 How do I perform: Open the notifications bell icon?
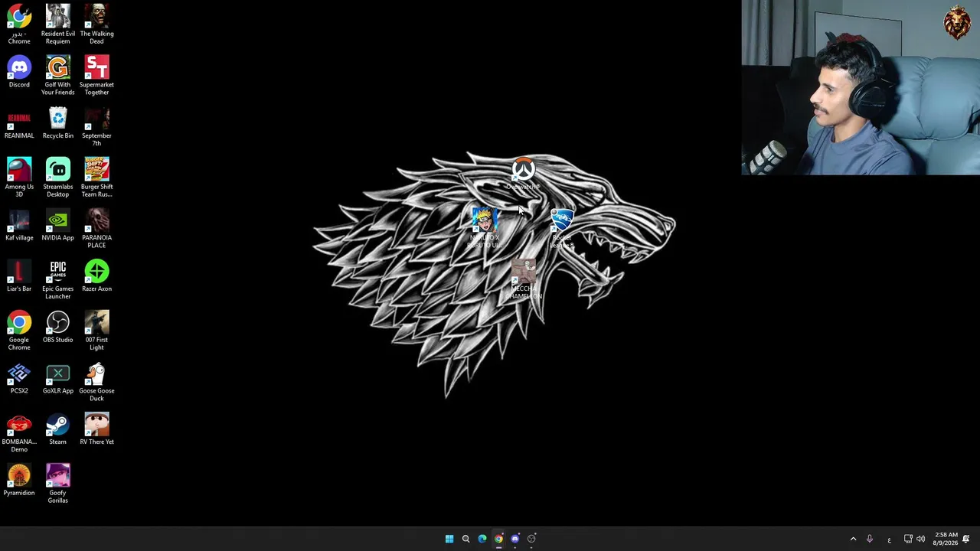966,539
